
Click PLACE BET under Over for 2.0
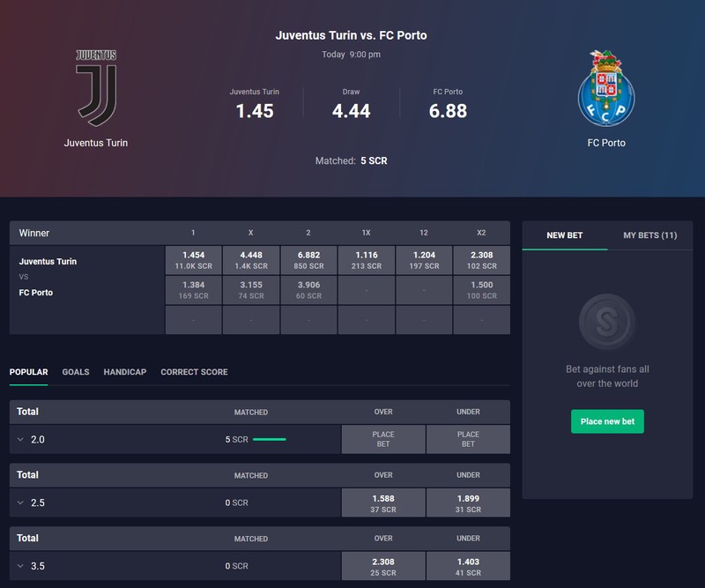coord(383,439)
